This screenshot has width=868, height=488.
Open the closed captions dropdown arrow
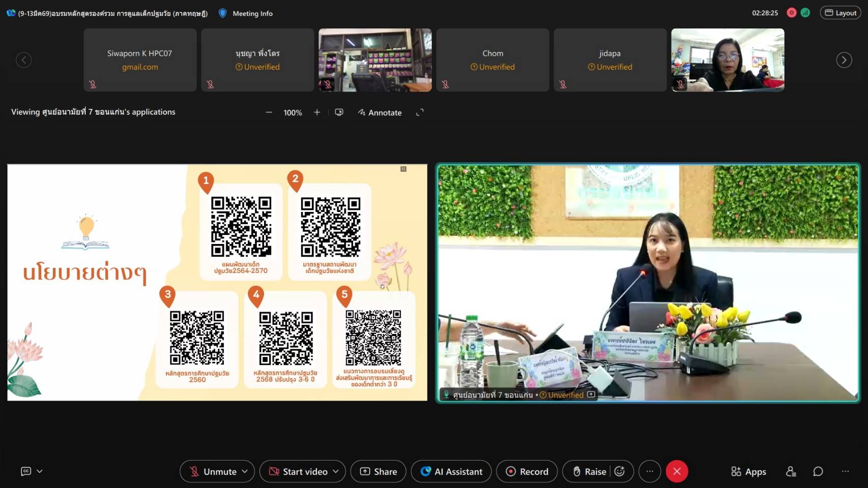pos(40,471)
